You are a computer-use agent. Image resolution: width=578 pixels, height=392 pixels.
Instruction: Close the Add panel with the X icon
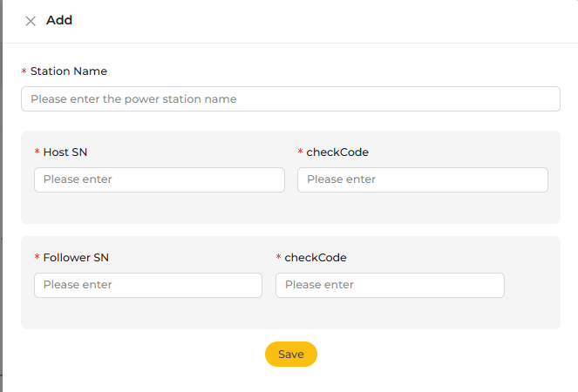[x=31, y=21]
